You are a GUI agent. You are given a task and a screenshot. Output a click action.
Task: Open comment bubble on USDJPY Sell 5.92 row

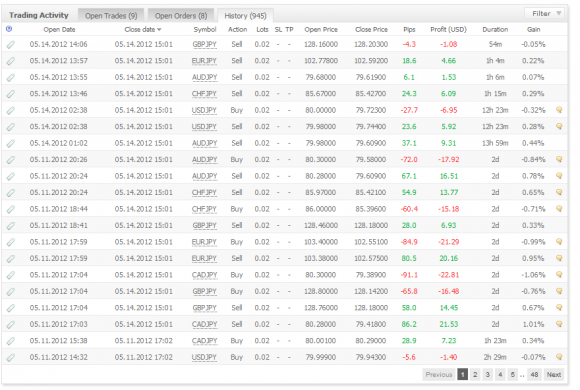559,126
